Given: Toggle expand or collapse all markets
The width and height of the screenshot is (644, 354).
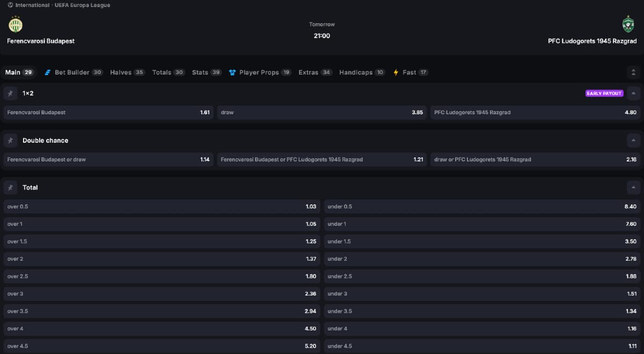Looking at the screenshot, I should click(633, 72).
